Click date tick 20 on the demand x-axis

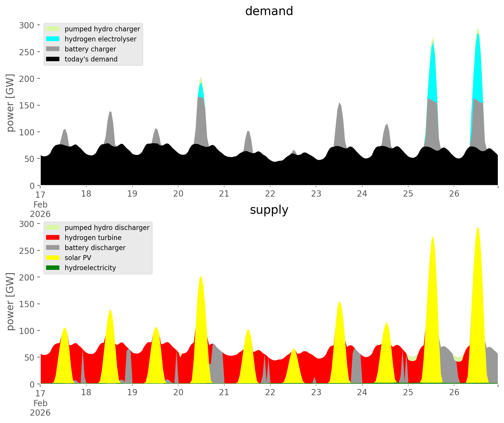[x=178, y=194]
